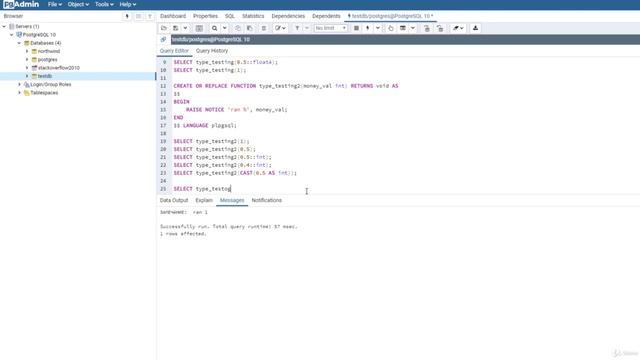Select Tablespaces in the browser tree
640x360 pixels.
44,93
